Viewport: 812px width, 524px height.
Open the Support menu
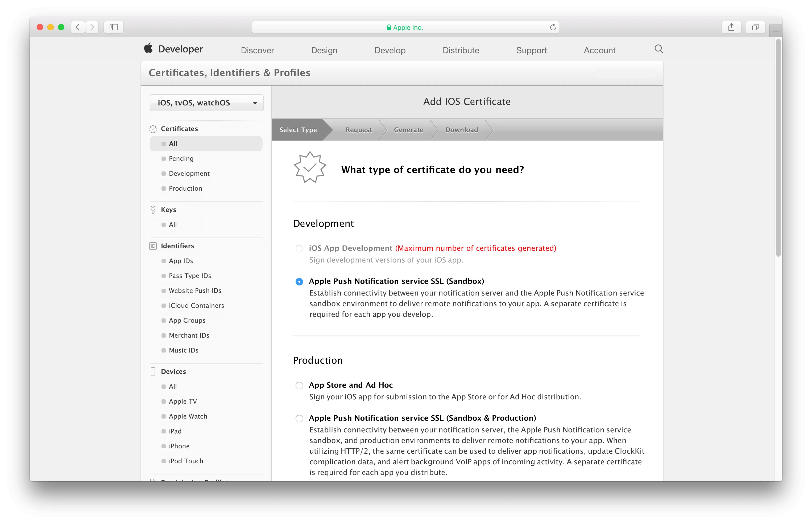click(x=531, y=50)
